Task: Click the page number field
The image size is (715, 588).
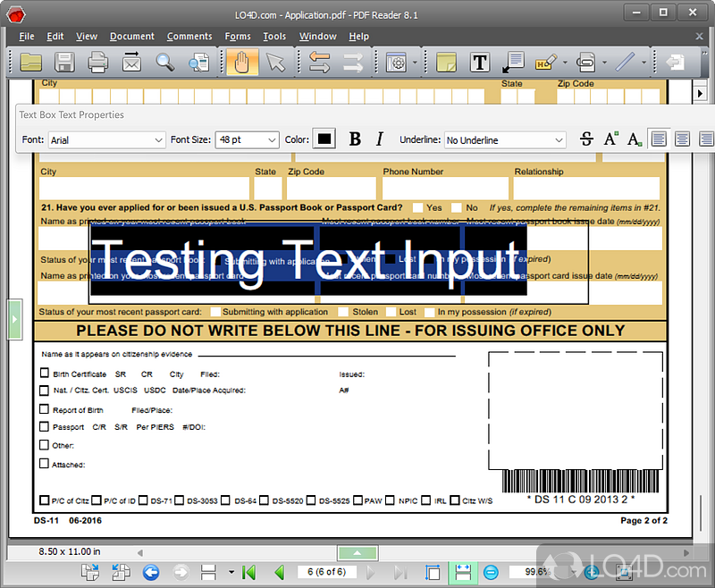Action: click(x=326, y=572)
